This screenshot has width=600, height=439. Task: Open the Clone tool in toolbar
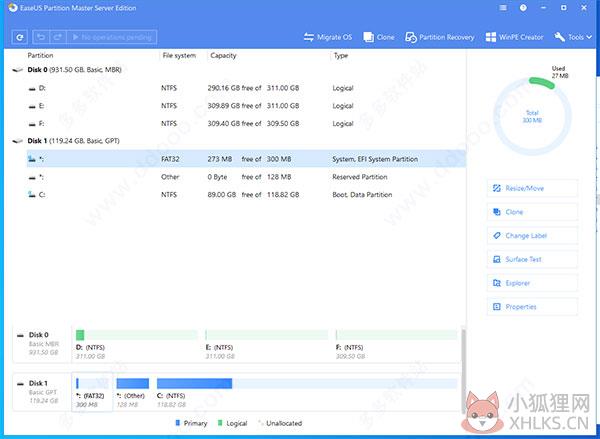point(379,37)
